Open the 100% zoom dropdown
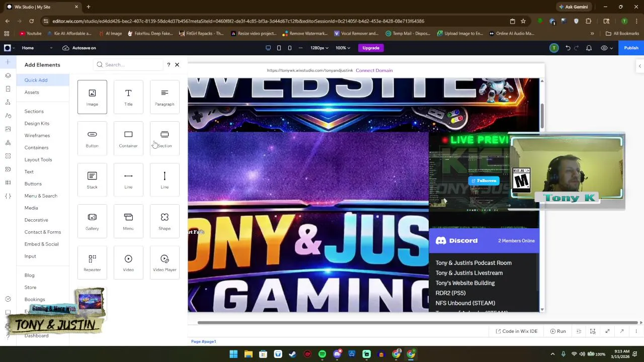The image size is (644, 362). click(343, 48)
